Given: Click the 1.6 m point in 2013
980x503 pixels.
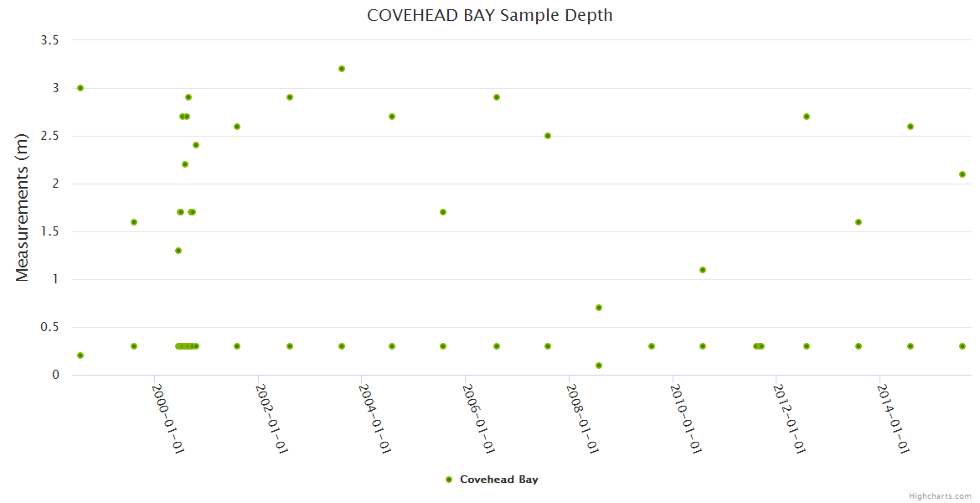Looking at the screenshot, I should tap(859, 222).
